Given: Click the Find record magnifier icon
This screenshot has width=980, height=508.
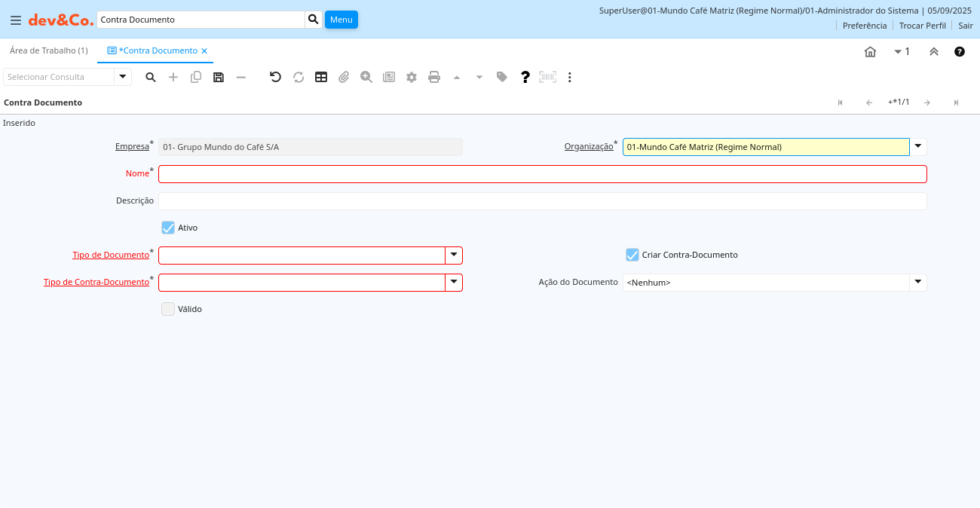Looking at the screenshot, I should tap(151, 77).
